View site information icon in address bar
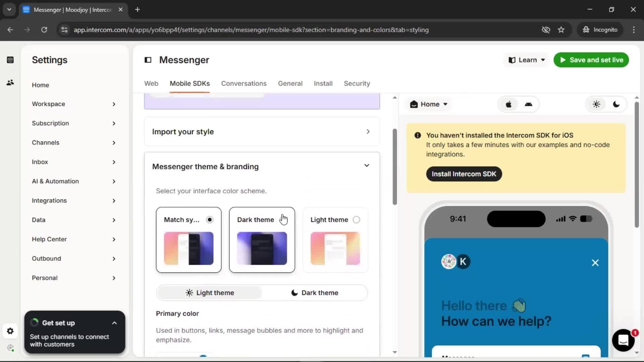The width and height of the screenshot is (644, 362). (x=64, y=30)
